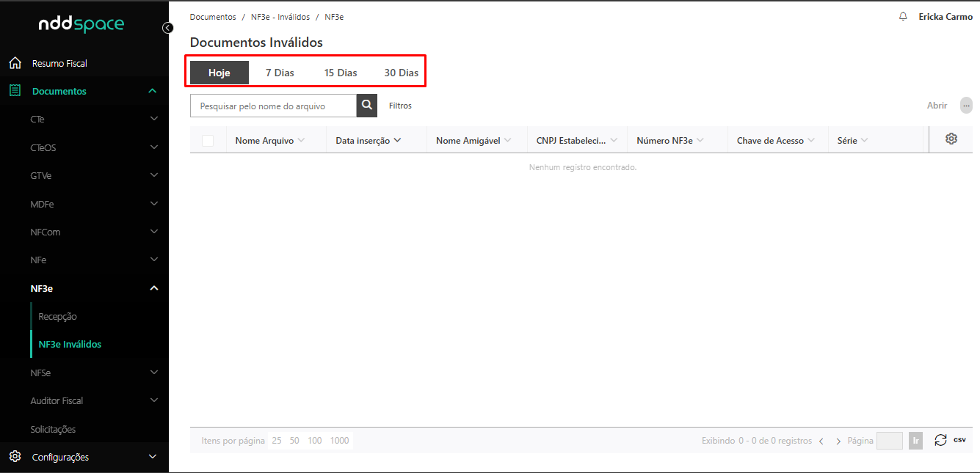This screenshot has width=980, height=473.
Task: Tick the select-all checkbox in table header
Action: click(x=208, y=140)
